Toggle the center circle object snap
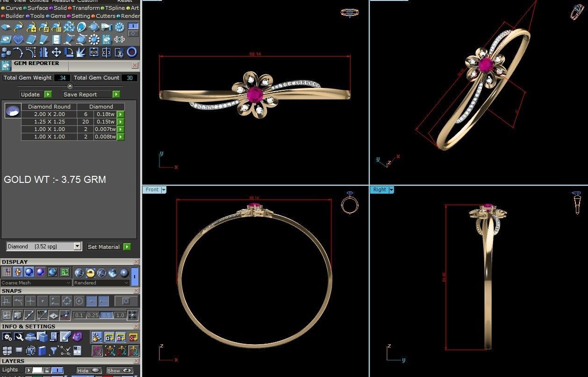This screenshot has height=377, width=588. pos(79,301)
